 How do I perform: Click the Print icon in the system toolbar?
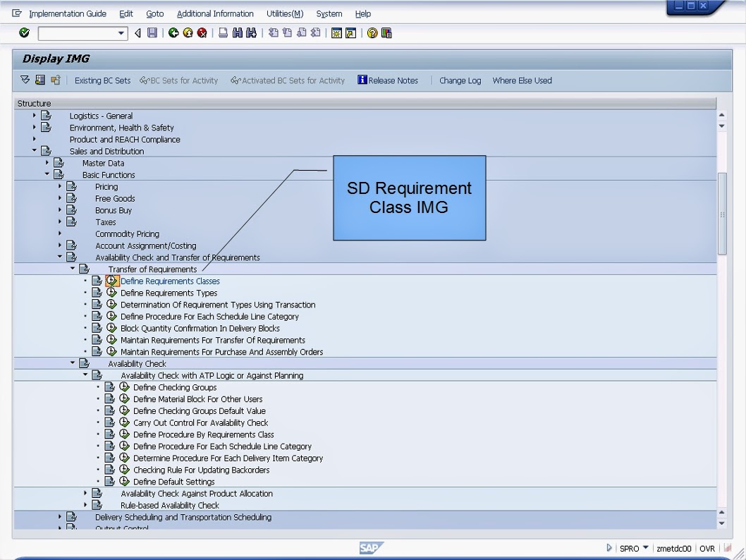pyautogui.click(x=222, y=32)
